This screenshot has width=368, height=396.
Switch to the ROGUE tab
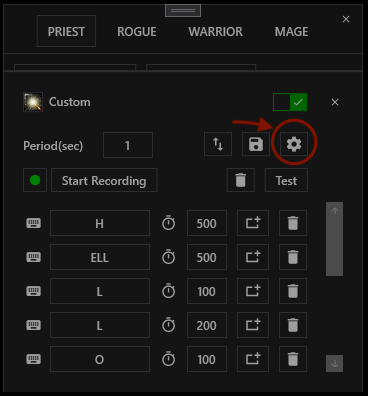pyautogui.click(x=137, y=32)
